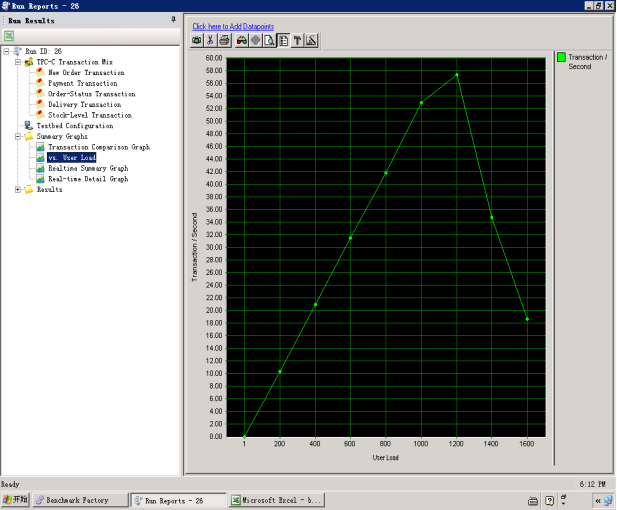Click the Summary Graphs folder icon

29,137
